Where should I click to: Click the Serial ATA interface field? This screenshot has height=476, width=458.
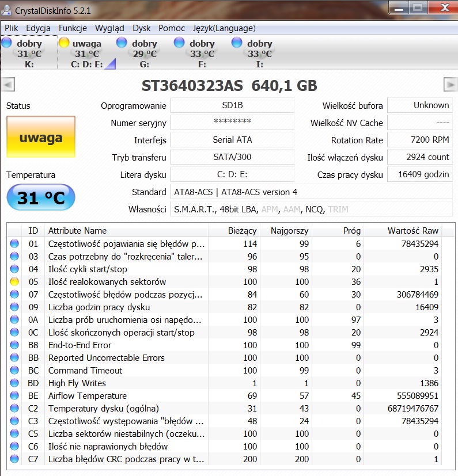[x=233, y=140]
